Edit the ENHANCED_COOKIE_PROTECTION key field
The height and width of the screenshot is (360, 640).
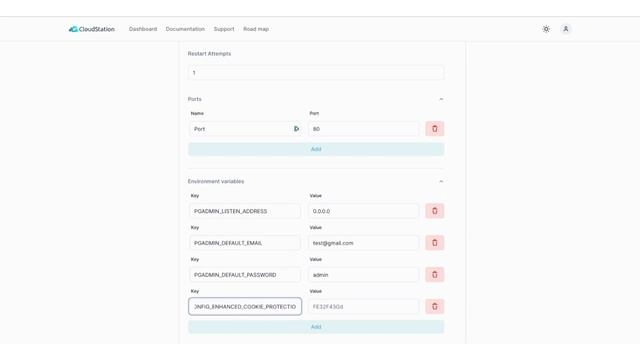point(245,307)
